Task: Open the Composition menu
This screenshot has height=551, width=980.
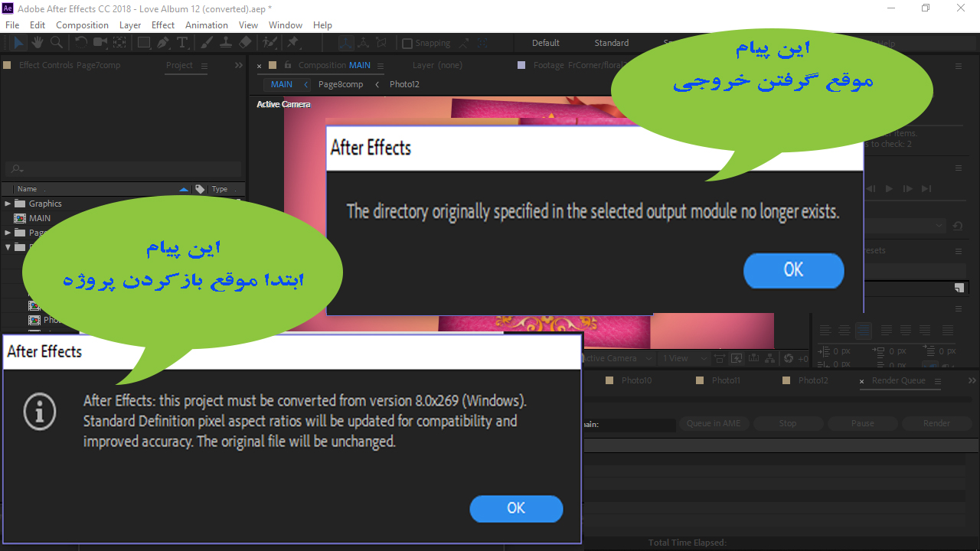Action: click(x=82, y=25)
